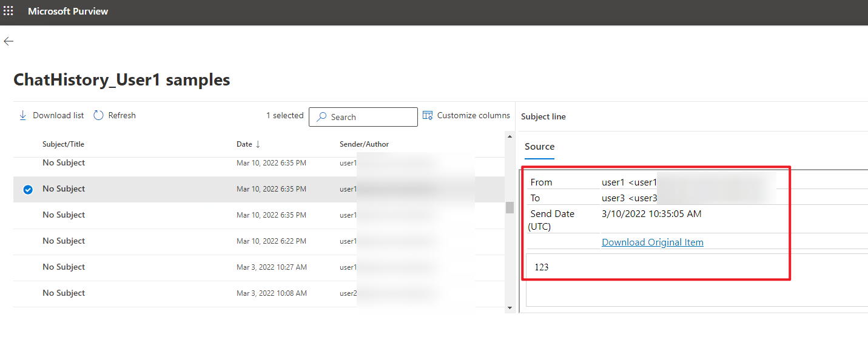
Task: Open Download Original Item link
Action: (x=652, y=242)
